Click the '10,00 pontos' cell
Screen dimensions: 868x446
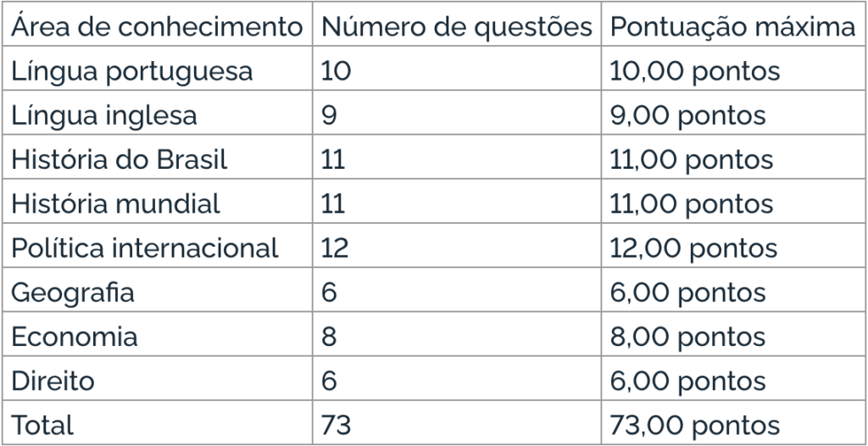(x=733, y=69)
